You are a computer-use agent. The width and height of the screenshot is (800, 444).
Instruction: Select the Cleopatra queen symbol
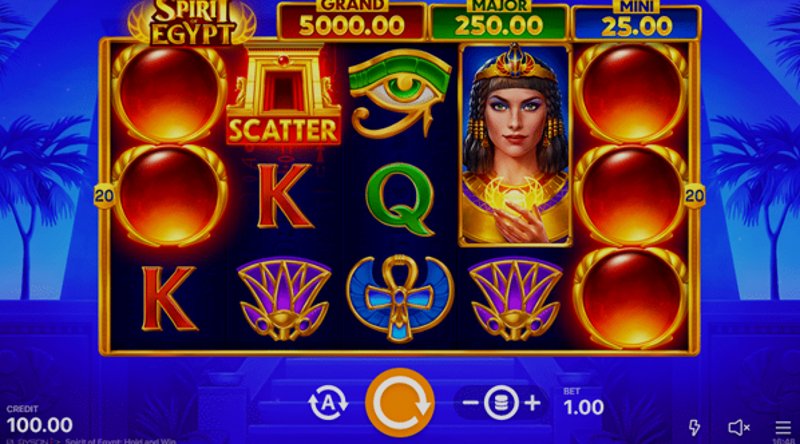tap(515, 145)
